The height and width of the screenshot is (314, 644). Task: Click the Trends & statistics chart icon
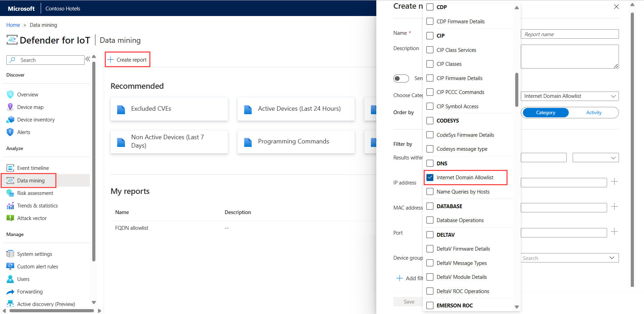[x=10, y=205]
